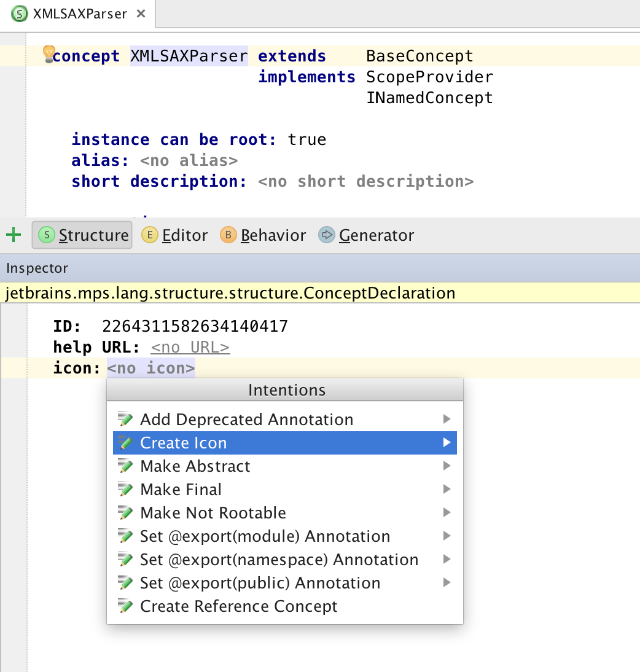The width and height of the screenshot is (640, 672).
Task: Select the Structure aspect tab
Action: (82, 235)
